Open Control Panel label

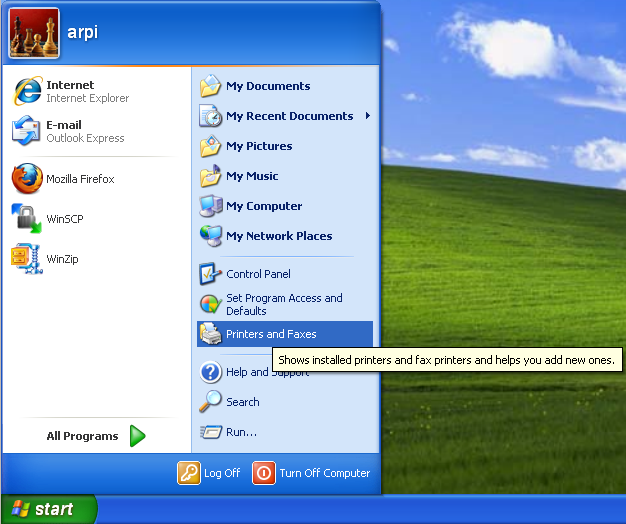(x=258, y=274)
